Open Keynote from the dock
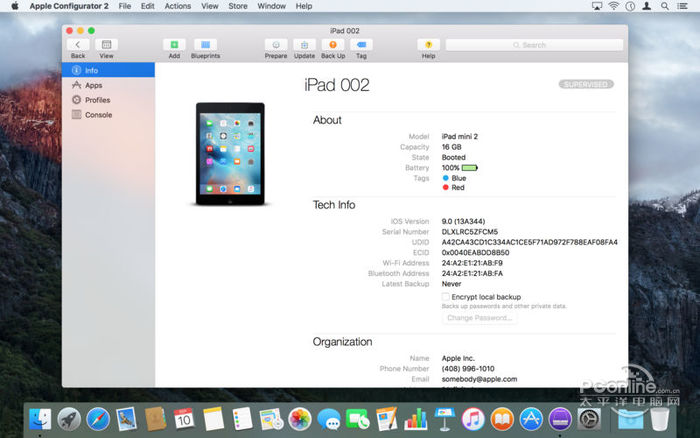 point(445,420)
